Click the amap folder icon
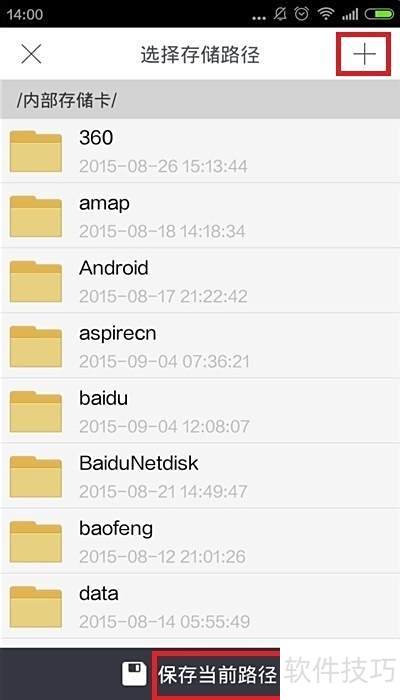This screenshot has height=700, width=400. point(36,216)
